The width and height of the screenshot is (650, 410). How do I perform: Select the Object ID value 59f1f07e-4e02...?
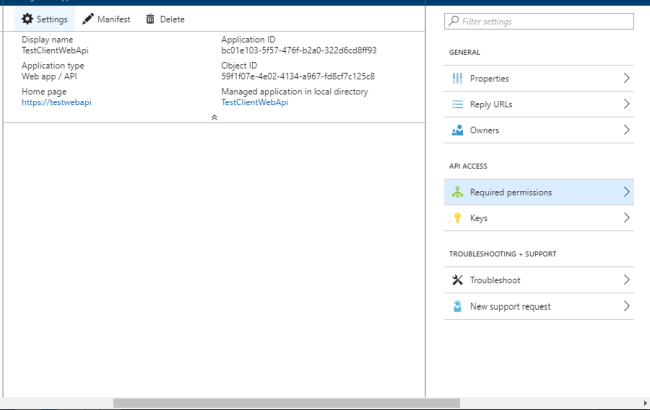(x=298, y=76)
